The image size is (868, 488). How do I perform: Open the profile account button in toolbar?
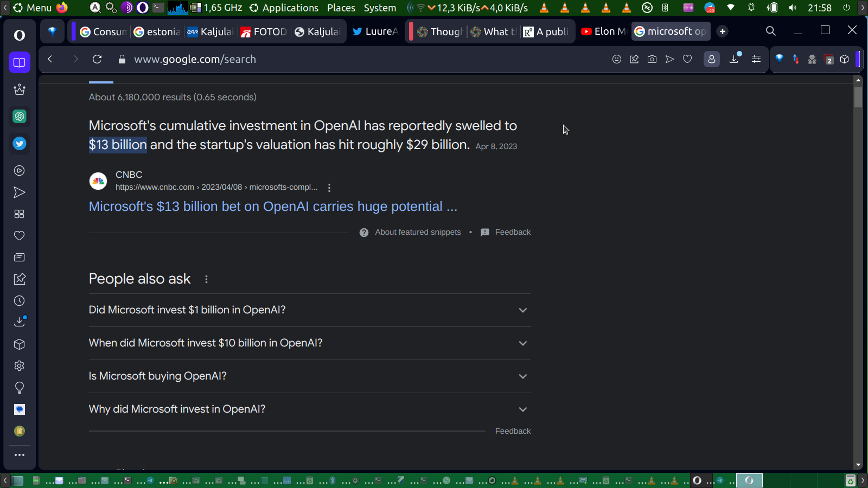712,59
